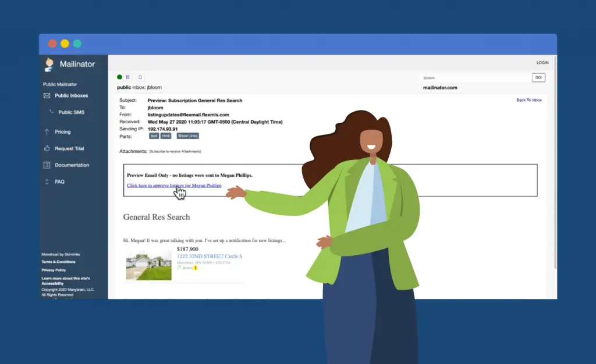Click the inbox name input field
596x364 pixels.
click(474, 77)
